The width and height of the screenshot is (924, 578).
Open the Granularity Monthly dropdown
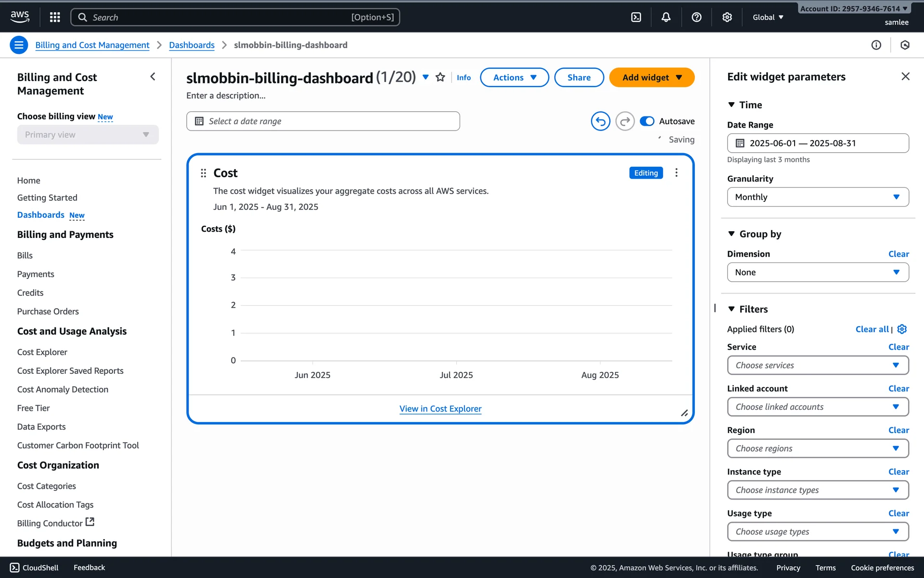(x=817, y=197)
